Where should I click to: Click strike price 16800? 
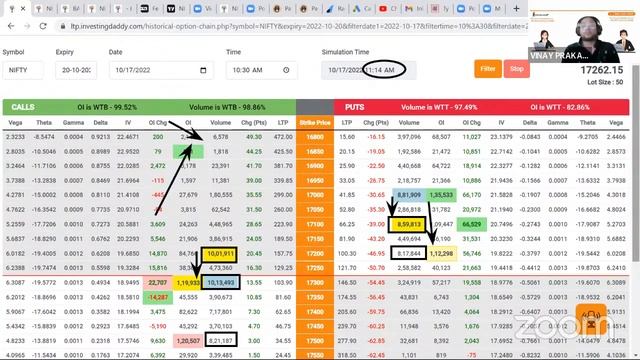315,137
